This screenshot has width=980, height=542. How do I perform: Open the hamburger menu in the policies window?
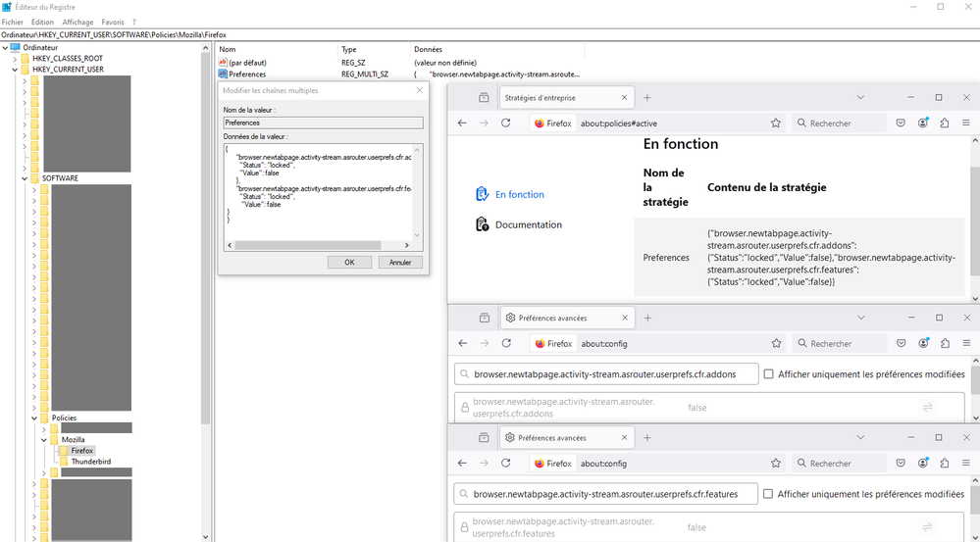966,123
